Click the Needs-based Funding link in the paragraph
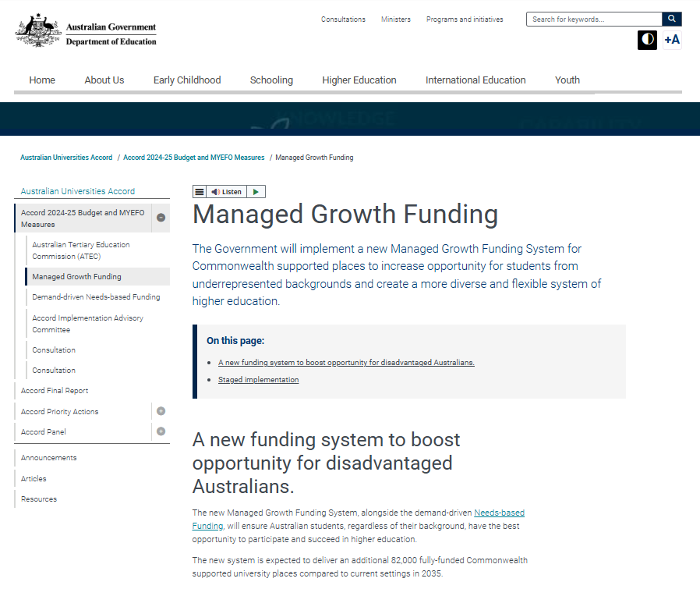Image resolution: width=700 pixels, height=589 pixels. (x=499, y=513)
